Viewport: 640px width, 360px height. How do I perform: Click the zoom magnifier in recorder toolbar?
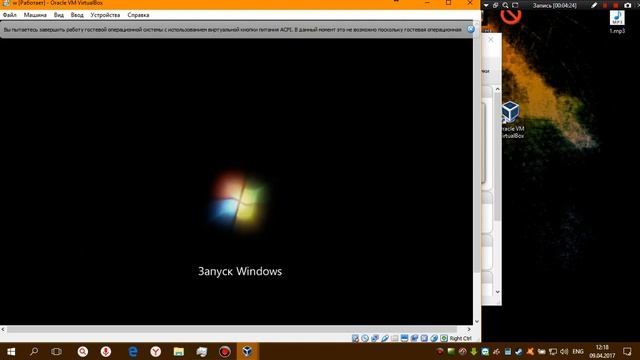(505, 5)
